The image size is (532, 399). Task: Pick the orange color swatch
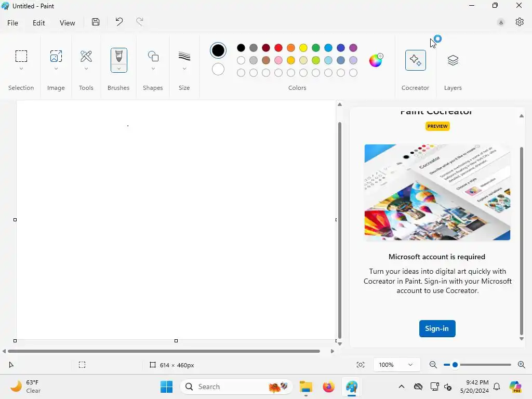coord(291,48)
